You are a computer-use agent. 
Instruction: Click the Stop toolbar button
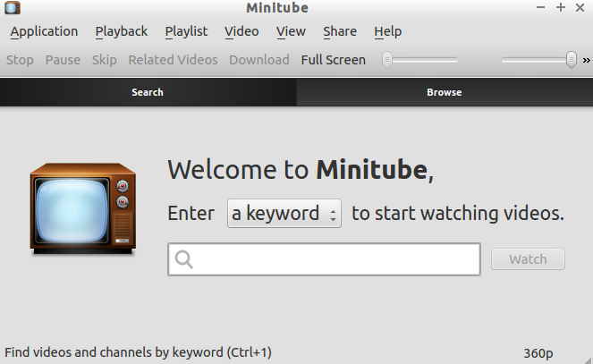(20, 60)
